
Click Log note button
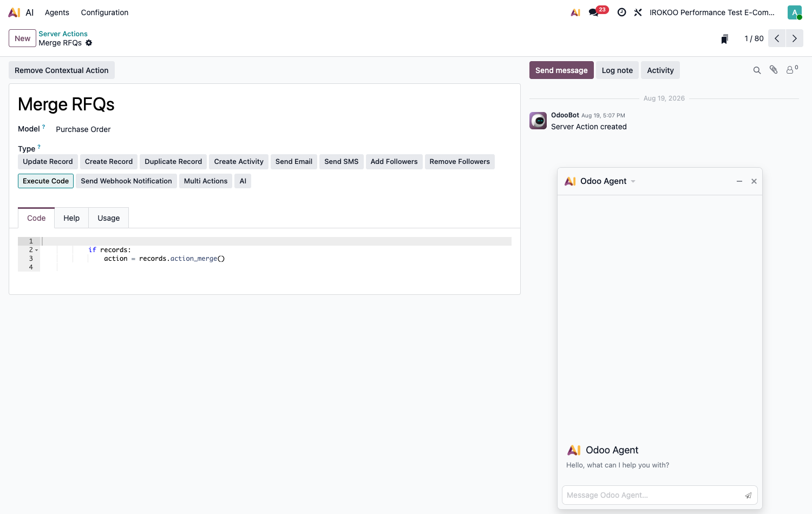617,70
